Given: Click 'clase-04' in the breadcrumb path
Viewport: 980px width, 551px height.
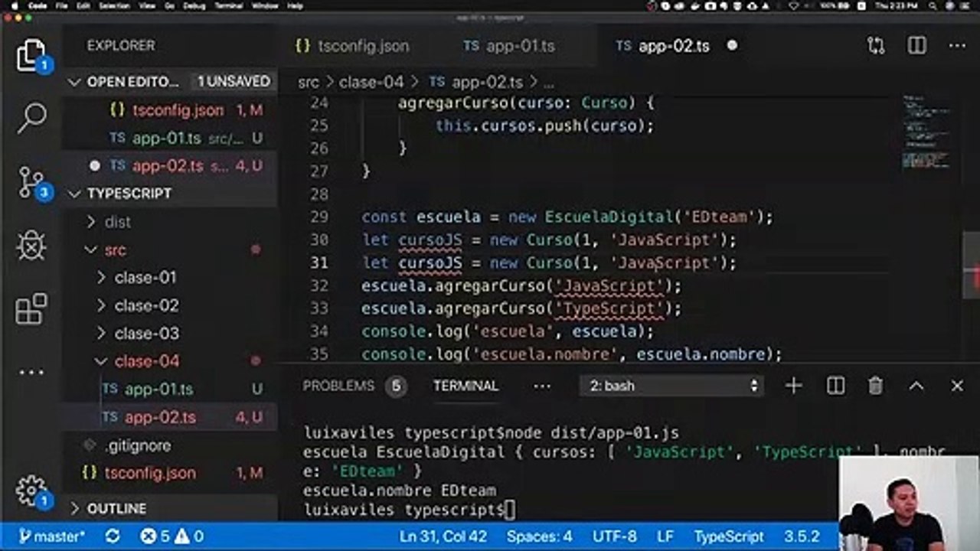Looking at the screenshot, I should pyautogui.click(x=371, y=83).
